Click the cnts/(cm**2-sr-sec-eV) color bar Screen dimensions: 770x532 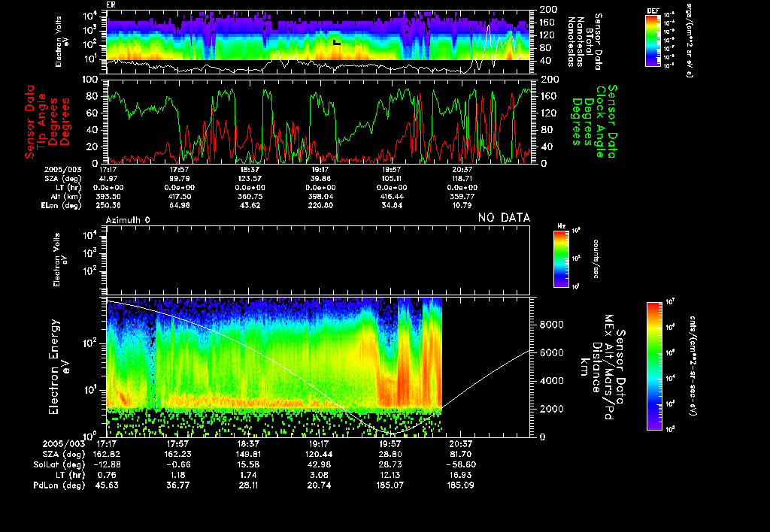[x=654, y=366]
